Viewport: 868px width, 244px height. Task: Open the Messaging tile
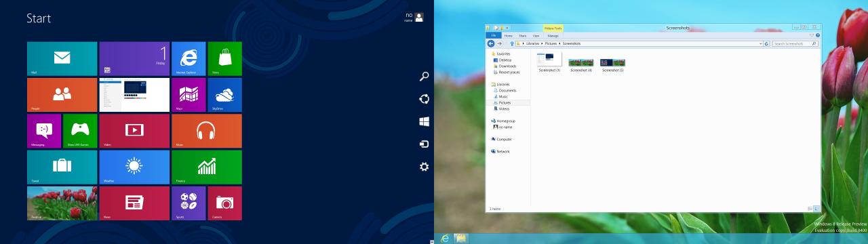(x=44, y=131)
